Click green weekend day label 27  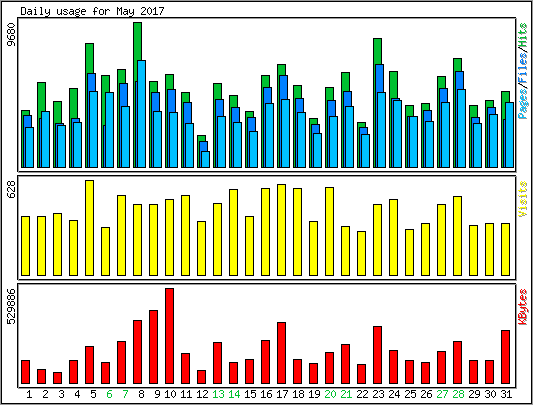442,394
